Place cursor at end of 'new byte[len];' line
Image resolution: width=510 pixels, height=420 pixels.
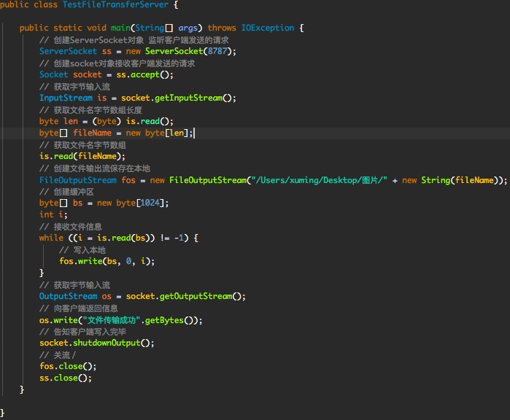pyautogui.click(x=194, y=133)
